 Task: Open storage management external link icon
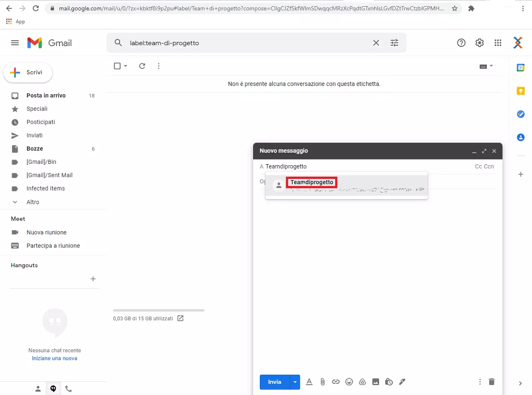[180, 318]
